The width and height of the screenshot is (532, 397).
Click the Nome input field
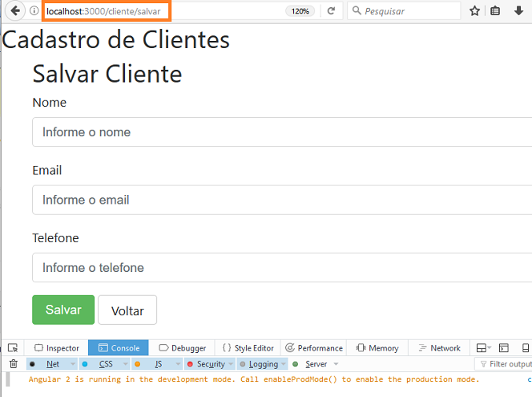(282, 132)
